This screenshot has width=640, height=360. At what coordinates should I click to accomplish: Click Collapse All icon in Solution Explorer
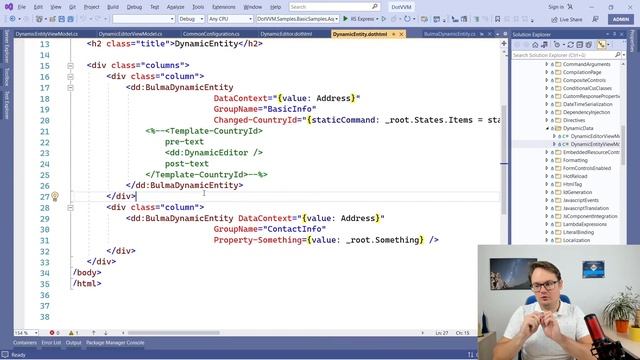click(579, 44)
